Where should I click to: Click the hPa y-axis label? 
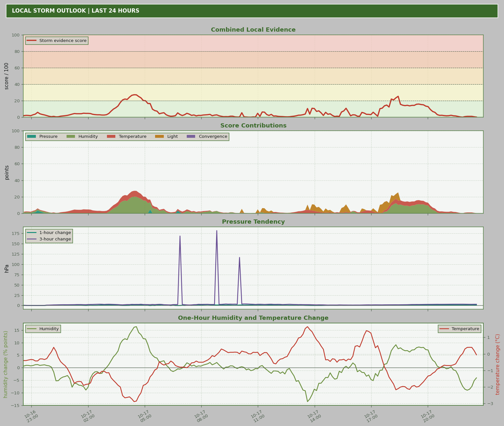click(x=7, y=269)
